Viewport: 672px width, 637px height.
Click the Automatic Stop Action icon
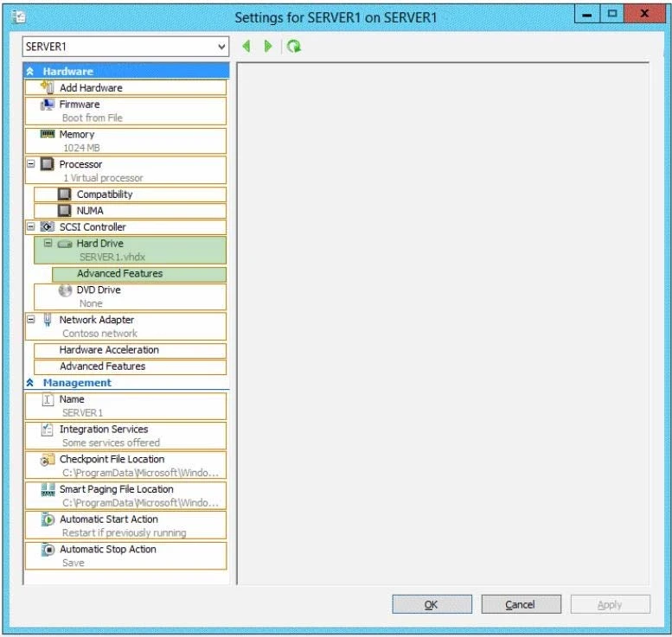click(48, 550)
